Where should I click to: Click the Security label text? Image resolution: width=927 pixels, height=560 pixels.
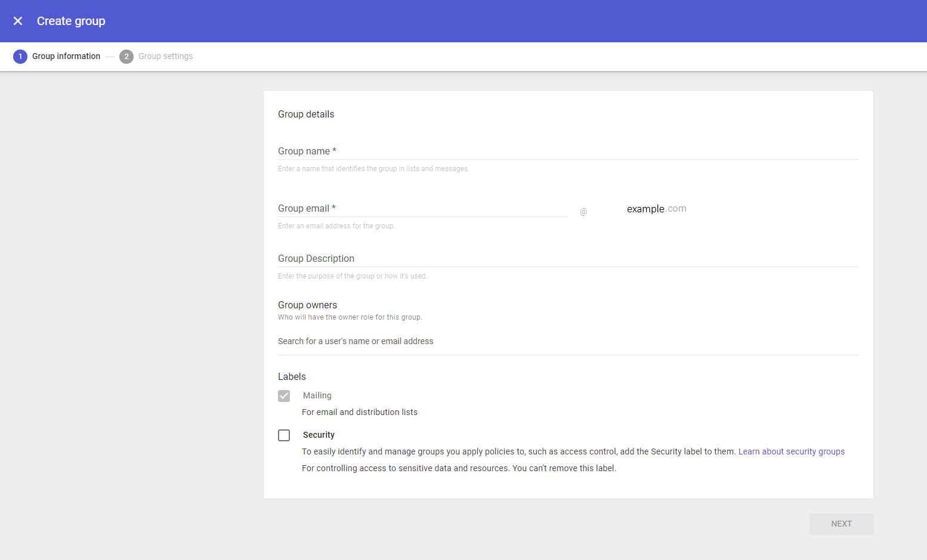[319, 435]
